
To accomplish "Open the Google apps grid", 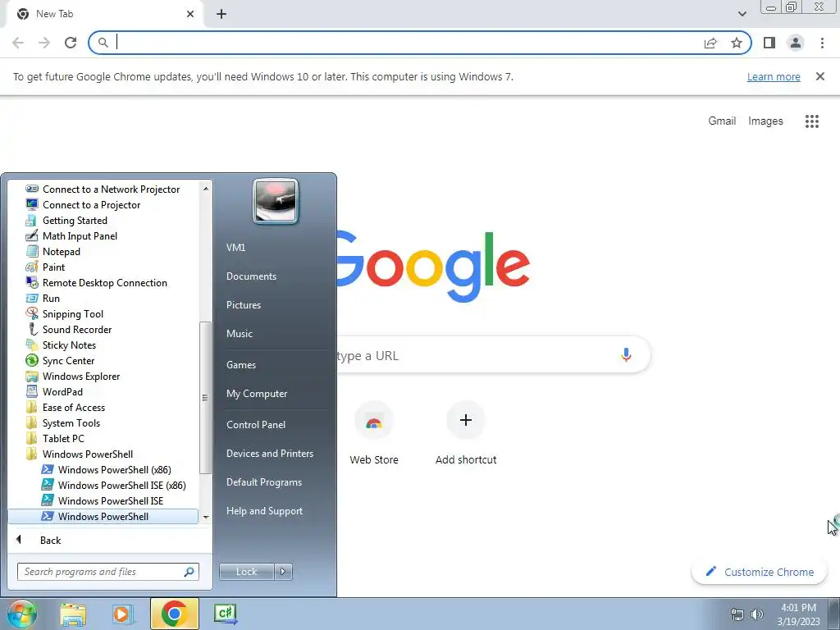I will (812, 121).
